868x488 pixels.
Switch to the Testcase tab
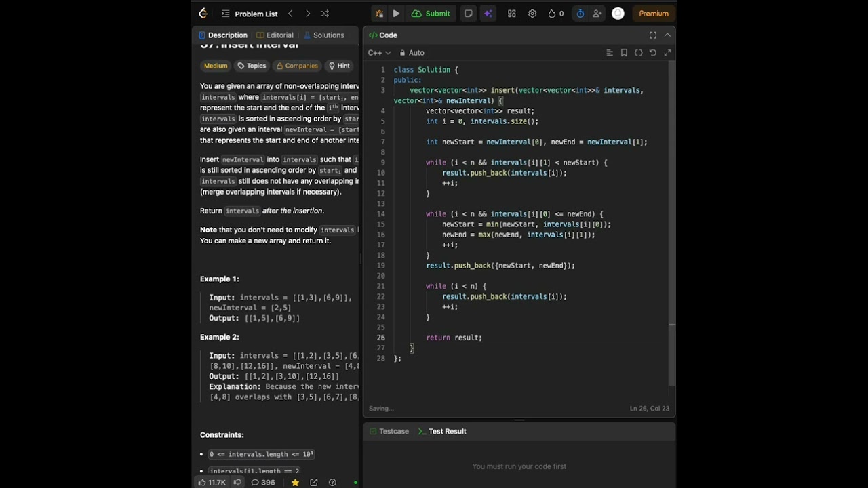tap(389, 431)
